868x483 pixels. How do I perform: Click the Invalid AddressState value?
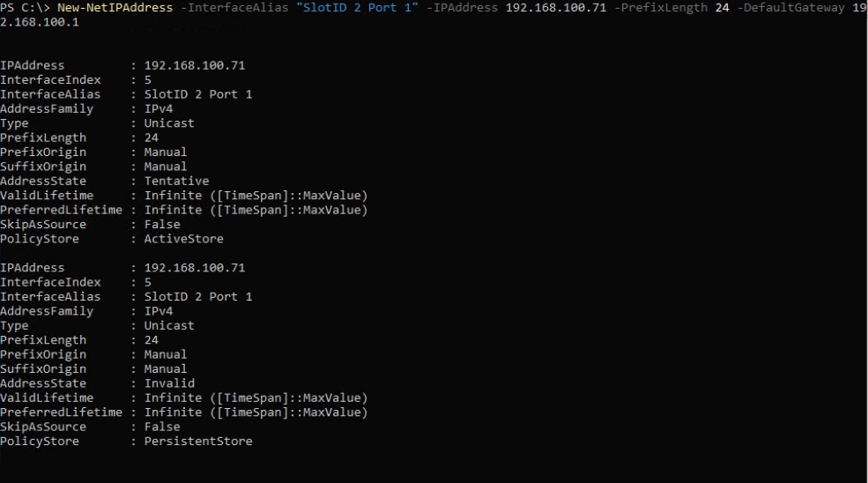pyautogui.click(x=169, y=383)
